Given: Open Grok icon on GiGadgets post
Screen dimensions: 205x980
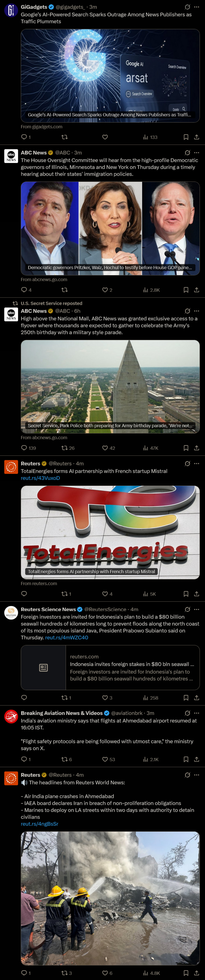Looking at the screenshot, I should (188, 7).
